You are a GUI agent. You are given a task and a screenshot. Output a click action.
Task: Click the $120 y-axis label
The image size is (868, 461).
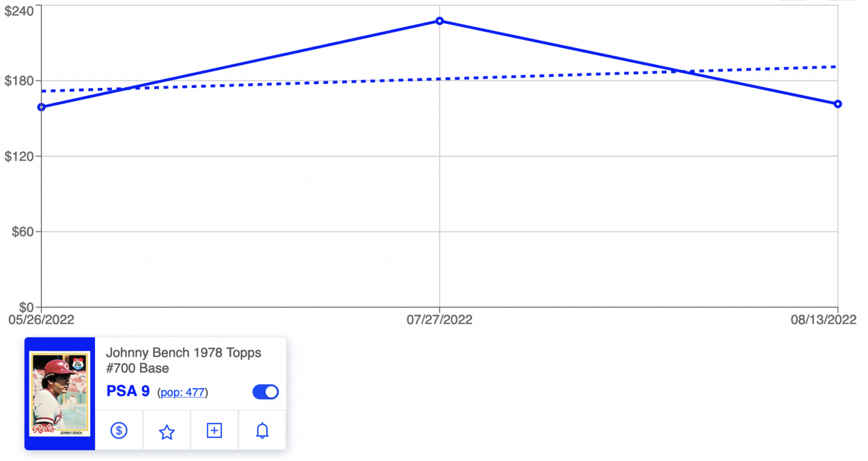click(x=19, y=156)
